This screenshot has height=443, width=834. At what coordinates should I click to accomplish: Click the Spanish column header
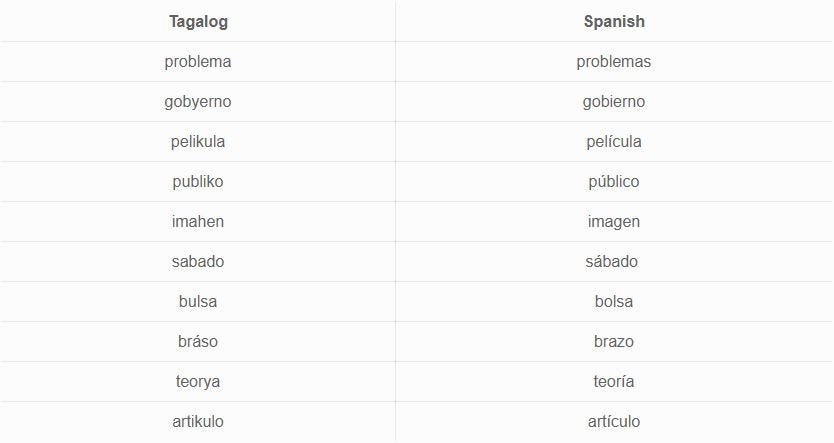click(614, 21)
